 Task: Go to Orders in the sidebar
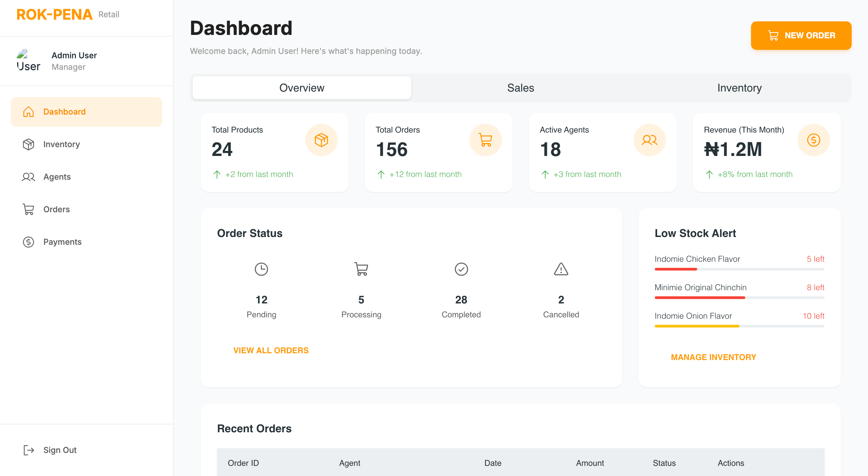57,209
